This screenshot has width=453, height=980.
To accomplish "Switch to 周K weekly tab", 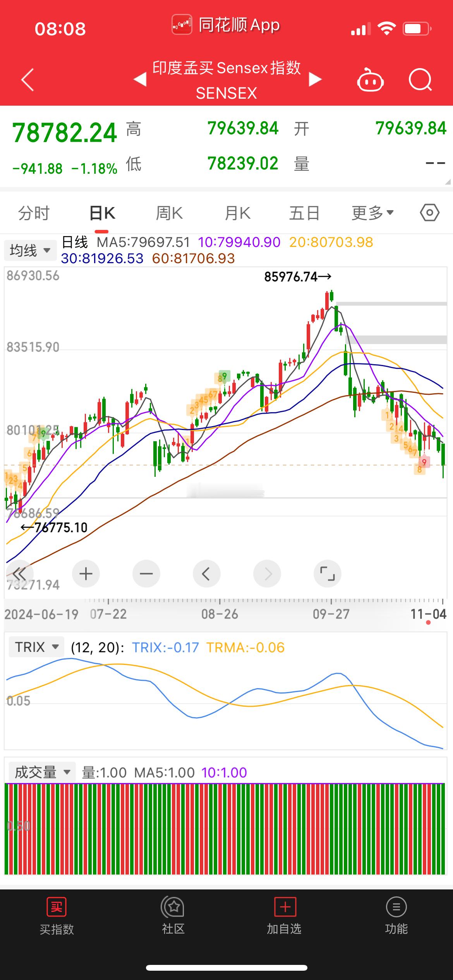I will click(x=169, y=213).
